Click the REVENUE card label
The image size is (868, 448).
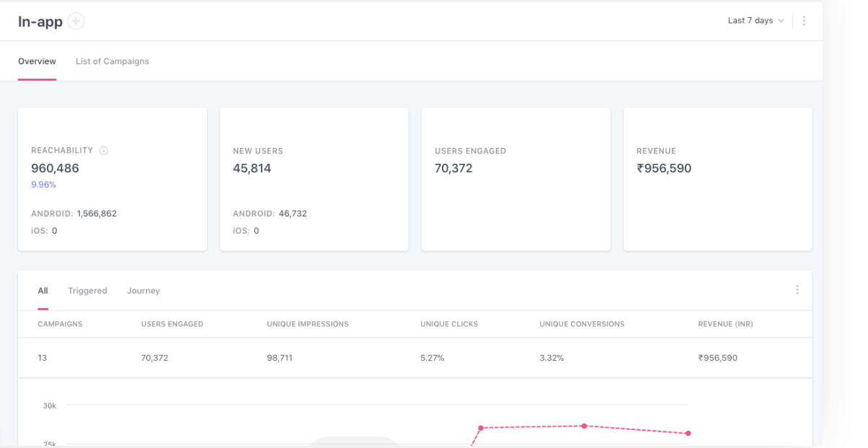pos(656,151)
